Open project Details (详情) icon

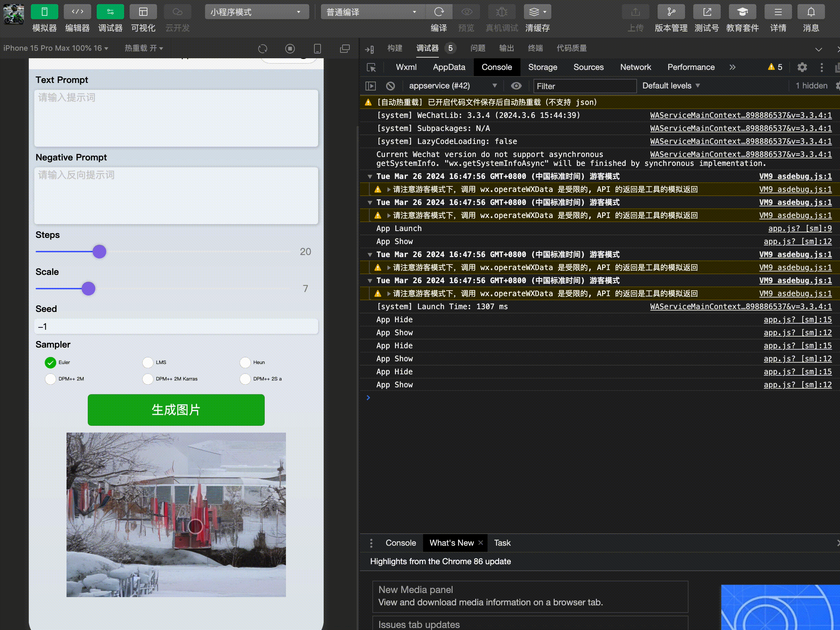778,12
